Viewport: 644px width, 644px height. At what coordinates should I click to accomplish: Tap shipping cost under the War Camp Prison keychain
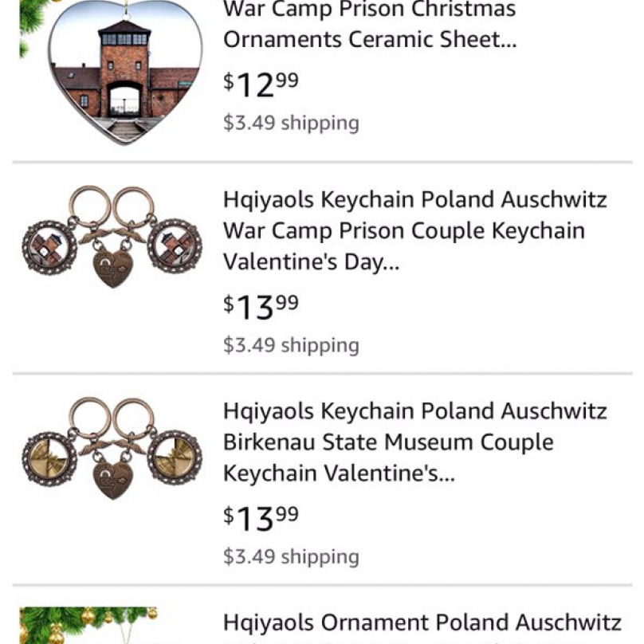tap(291, 344)
